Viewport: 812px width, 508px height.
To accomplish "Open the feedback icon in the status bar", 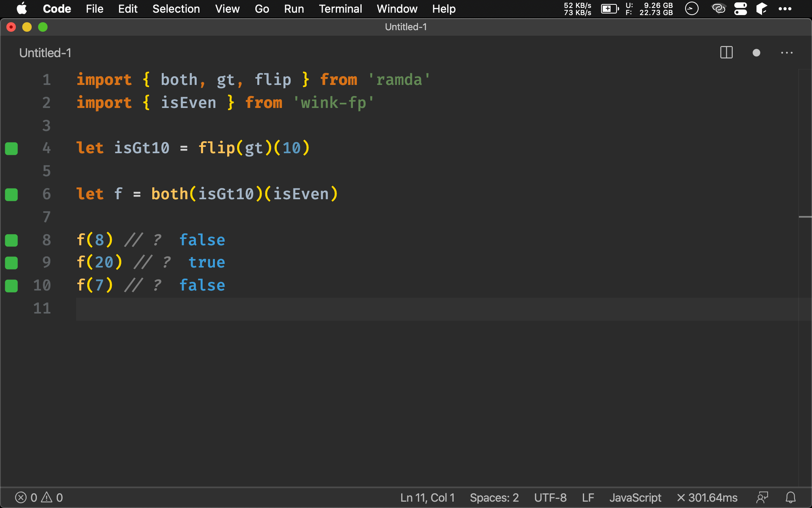I will [762, 498].
